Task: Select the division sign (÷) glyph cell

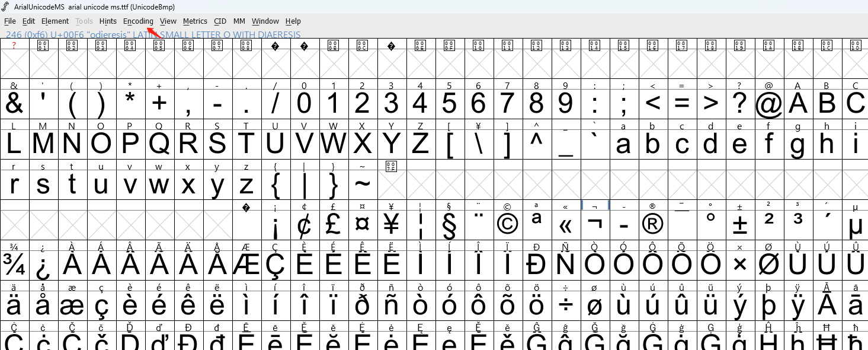Action: 565,306
